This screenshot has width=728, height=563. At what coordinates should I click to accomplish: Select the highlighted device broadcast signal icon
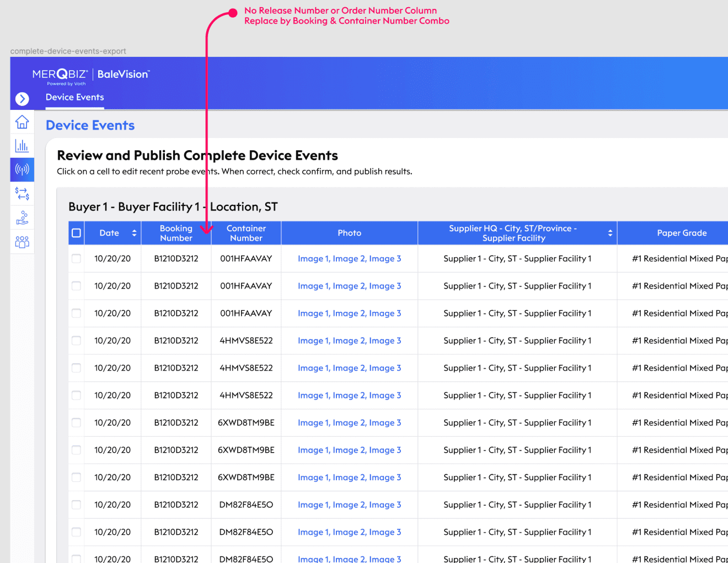coord(22,169)
